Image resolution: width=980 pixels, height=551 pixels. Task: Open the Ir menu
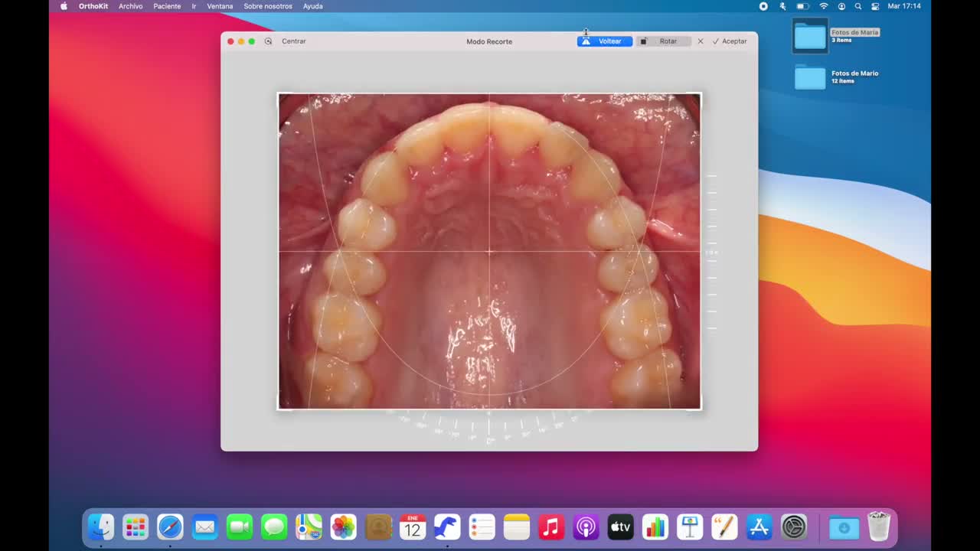(x=194, y=6)
